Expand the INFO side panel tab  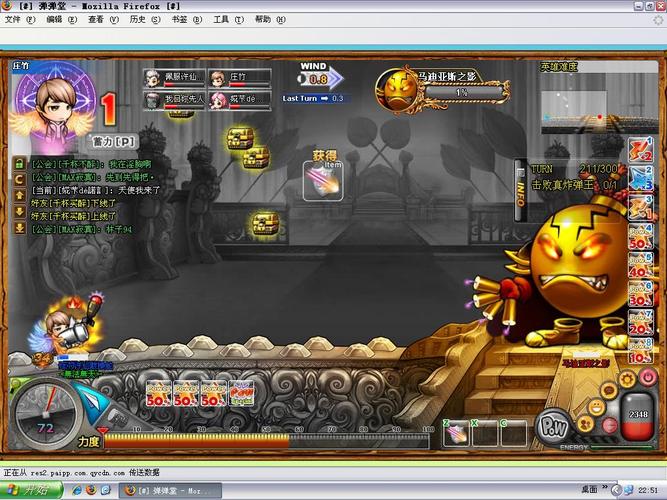pyautogui.click(x=519, y=187)
